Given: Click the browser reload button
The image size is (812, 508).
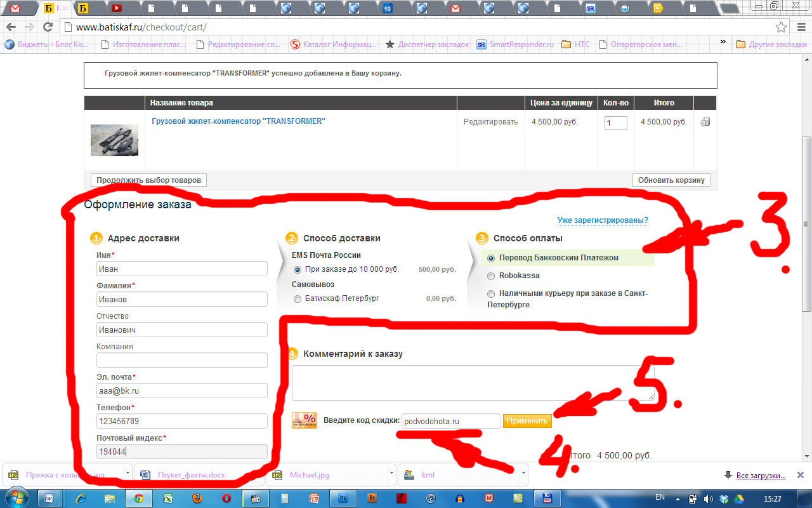Looking at the screenshot, I should (48, 27).
